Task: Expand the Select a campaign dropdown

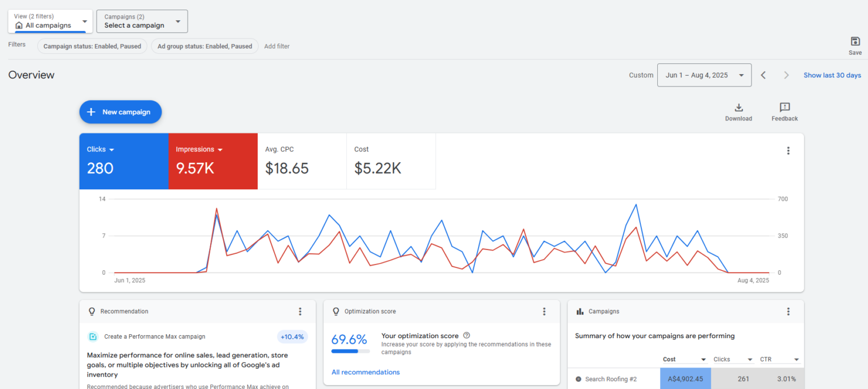Action: click(142, 21)
